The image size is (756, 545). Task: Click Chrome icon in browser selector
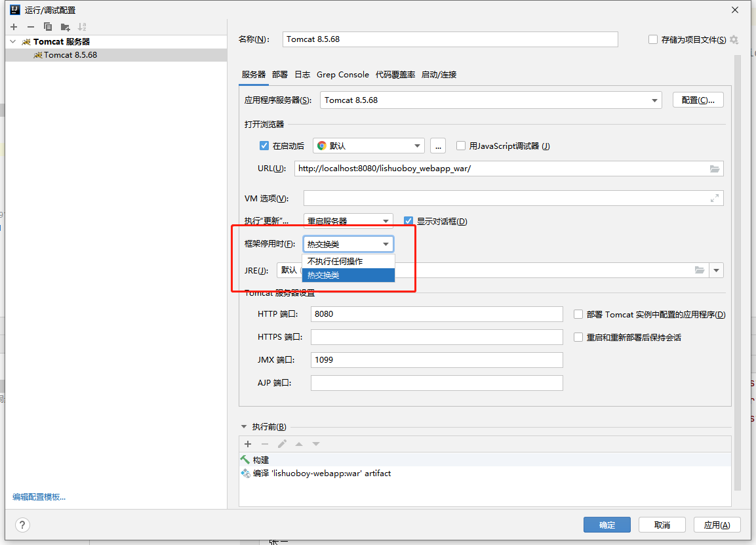pos(321,146)
